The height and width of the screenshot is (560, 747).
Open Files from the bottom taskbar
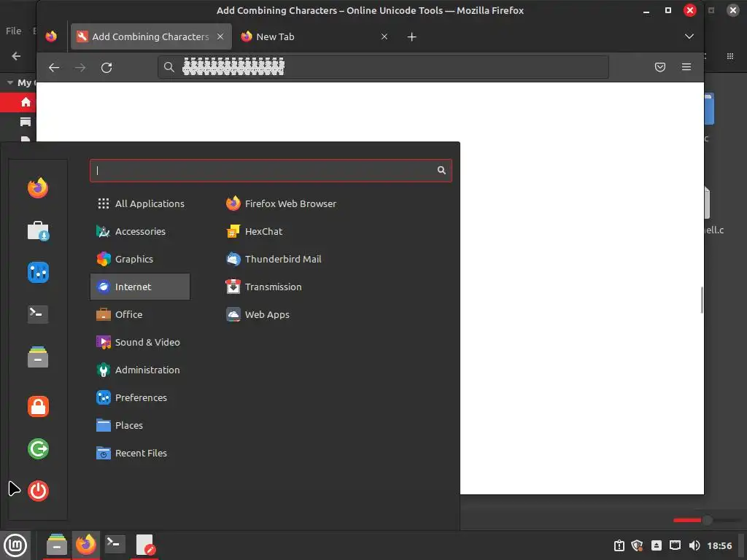click(x=57, y=545)
